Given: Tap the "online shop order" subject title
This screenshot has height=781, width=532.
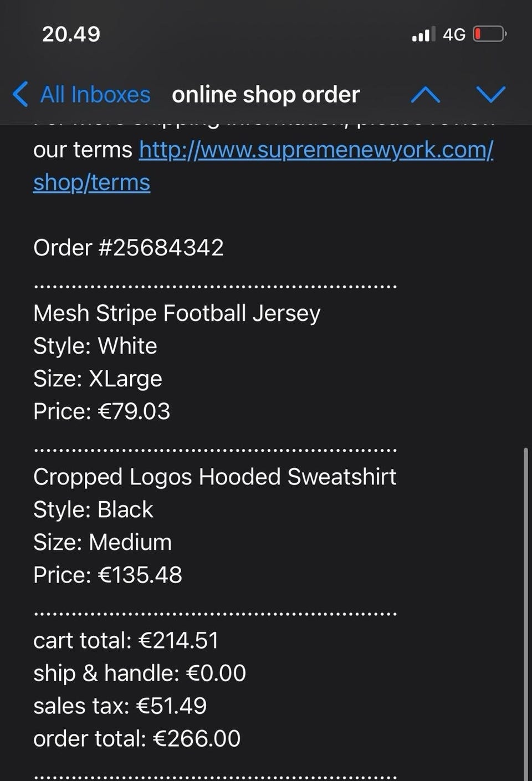Looking at the screenshot, I should click(266, 95).
